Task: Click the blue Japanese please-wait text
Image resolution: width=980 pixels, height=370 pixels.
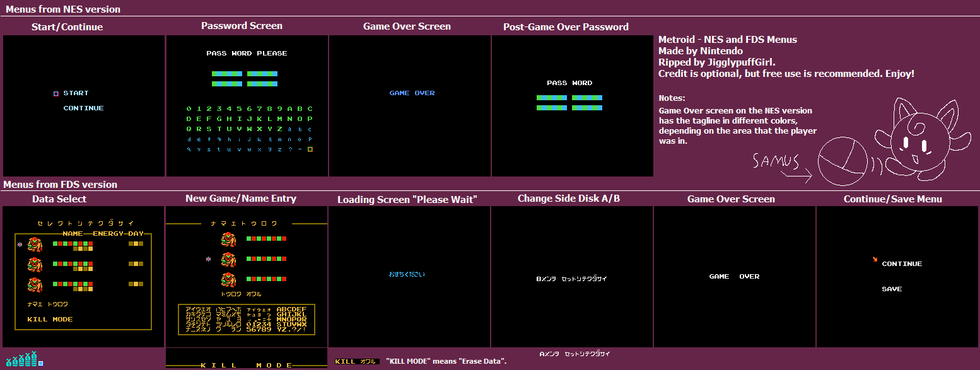Action: (x=407, y=275)
